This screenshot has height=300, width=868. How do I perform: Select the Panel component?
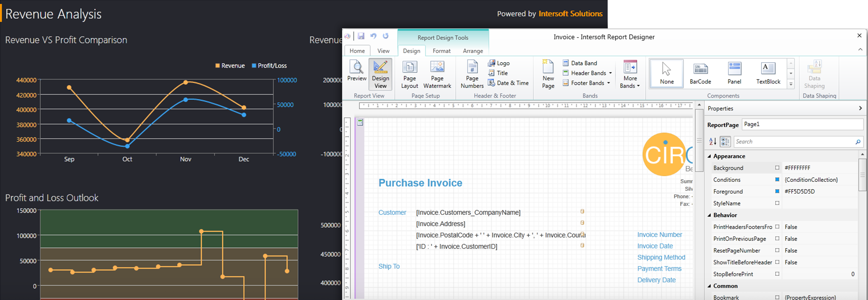[x=734, y=73]
